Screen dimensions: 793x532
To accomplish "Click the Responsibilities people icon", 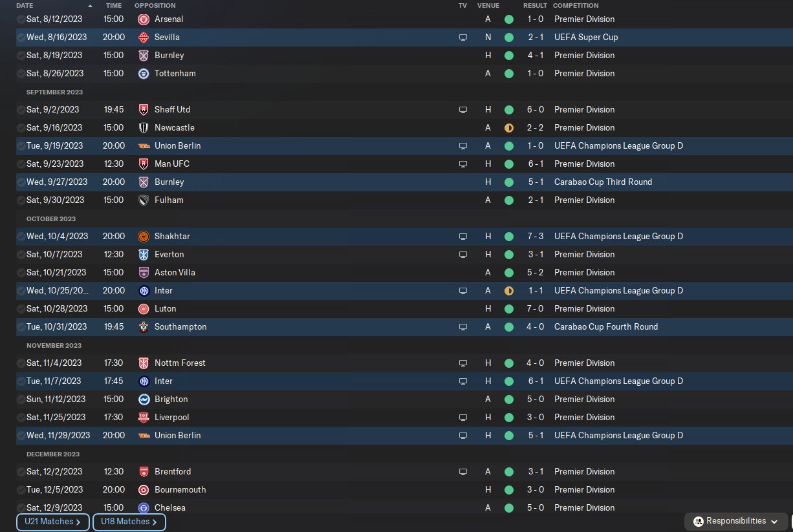I will [x=698, y=521].
